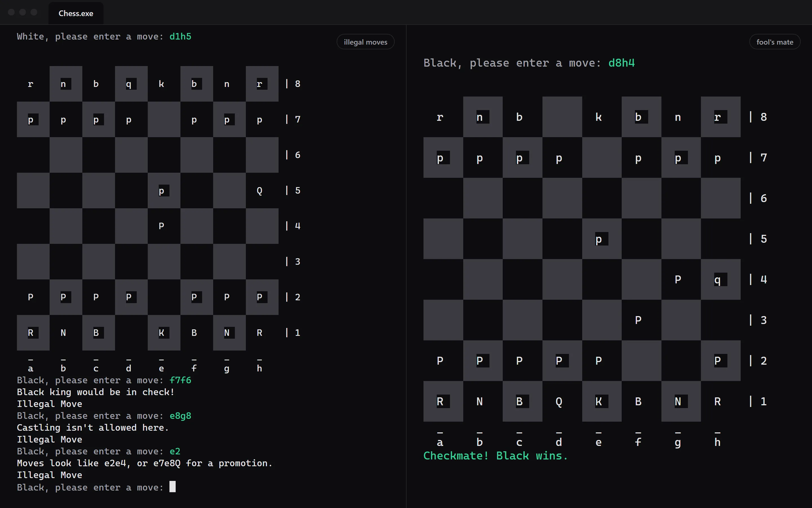Click the white pawn on f3, right board

638,320
